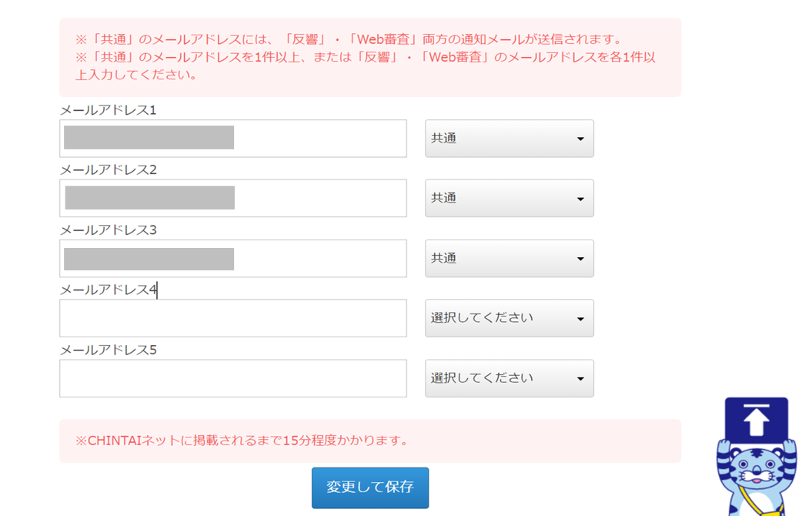
Task: Open the メールアドレス3 type dropdown
Action: pyautogui.click(x=509, y=258)
